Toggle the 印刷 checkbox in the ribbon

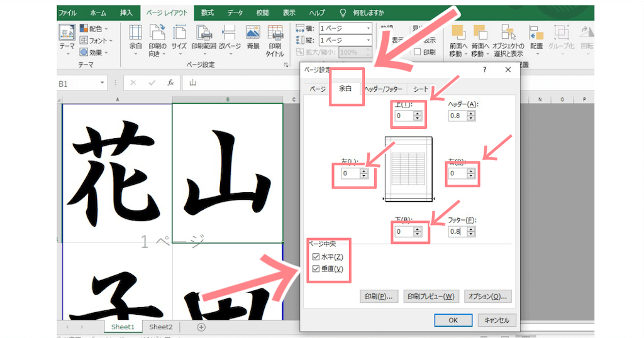(418, 52)
